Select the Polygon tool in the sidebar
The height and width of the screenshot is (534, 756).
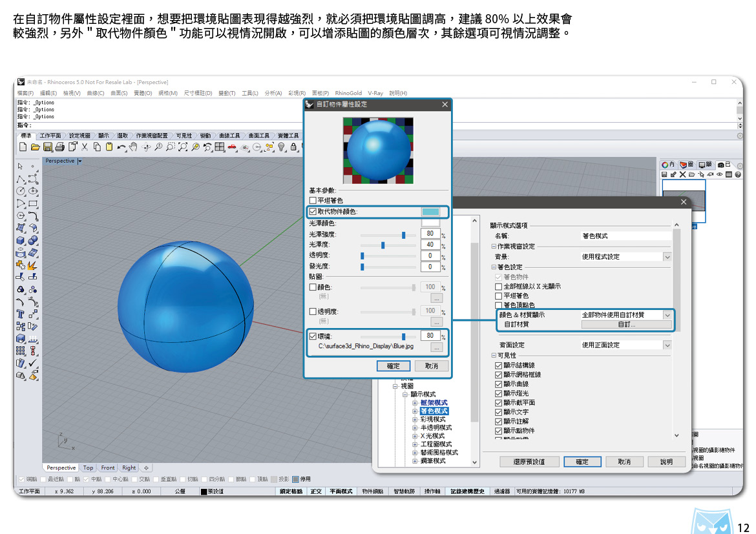(20, 216)
